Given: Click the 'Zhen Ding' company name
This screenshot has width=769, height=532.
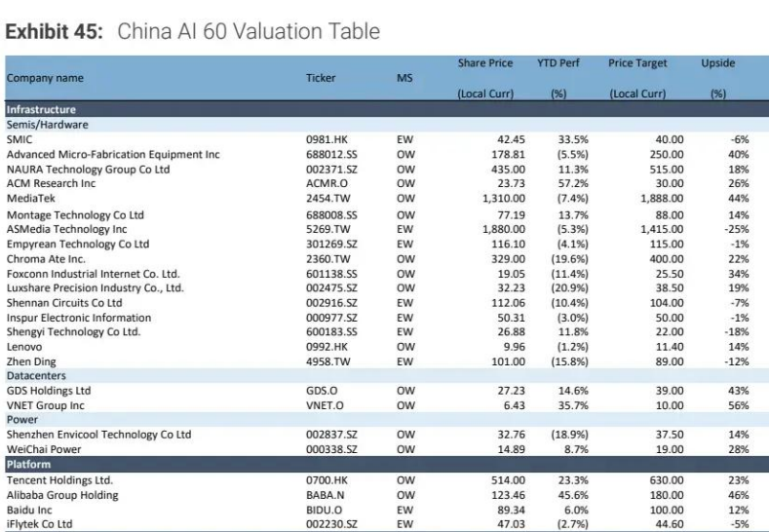Looking at the screenshot, I should point(31,361).
